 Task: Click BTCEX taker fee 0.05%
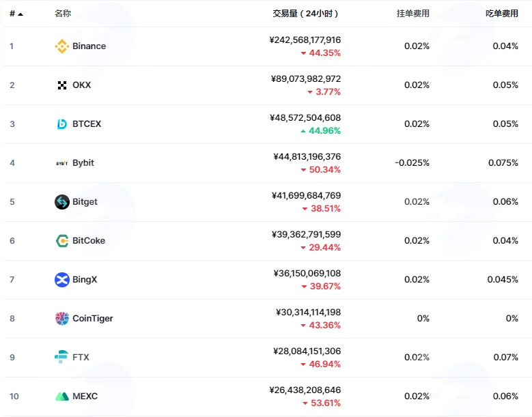pos(505,124)
